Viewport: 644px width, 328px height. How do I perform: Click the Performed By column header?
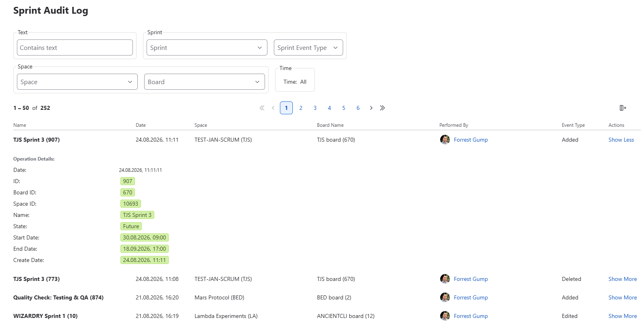click(x=453, y=125)
